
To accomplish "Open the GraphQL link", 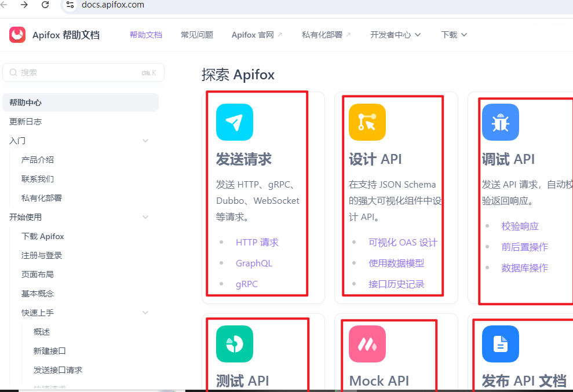I will (x=254, y=263).
